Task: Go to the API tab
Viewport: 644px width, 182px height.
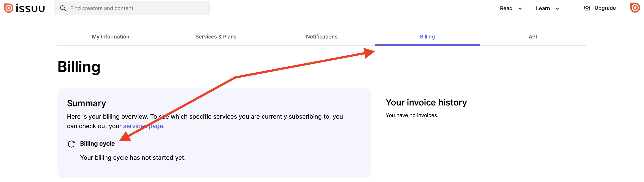Action: pyautogui.click(x=533, y=37)
